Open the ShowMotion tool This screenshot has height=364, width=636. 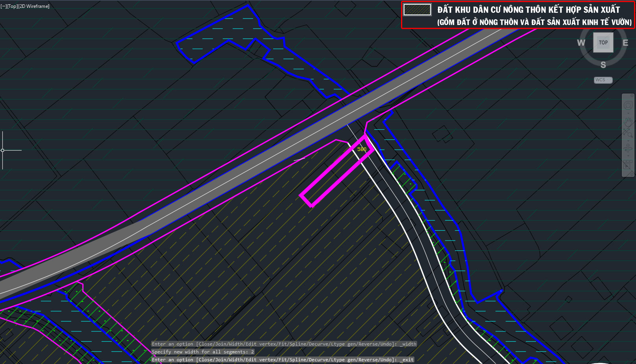coord(628,164)
